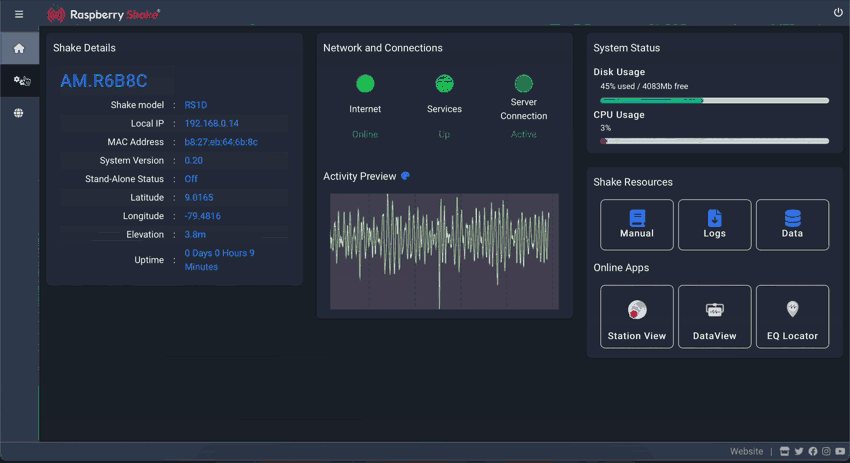Click the CPU Usage progress bar
The image size is (850, 463).
[x=714, y=141]
